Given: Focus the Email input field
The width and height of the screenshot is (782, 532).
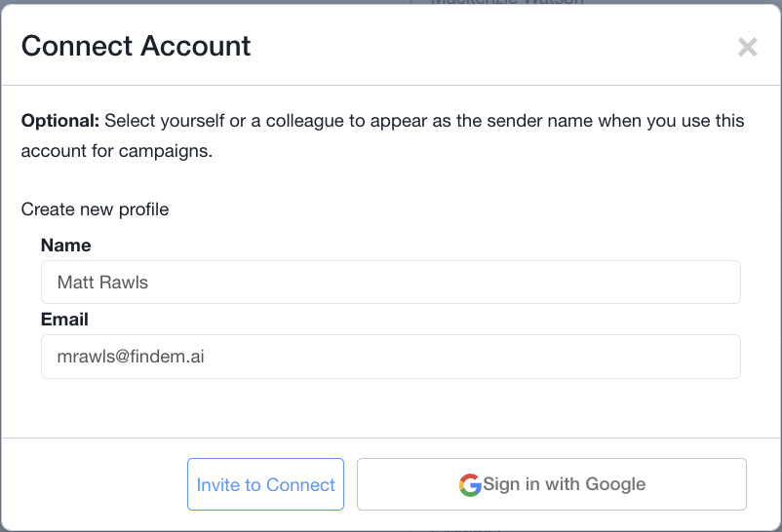Looking at the screenshot, I should 390,357.
